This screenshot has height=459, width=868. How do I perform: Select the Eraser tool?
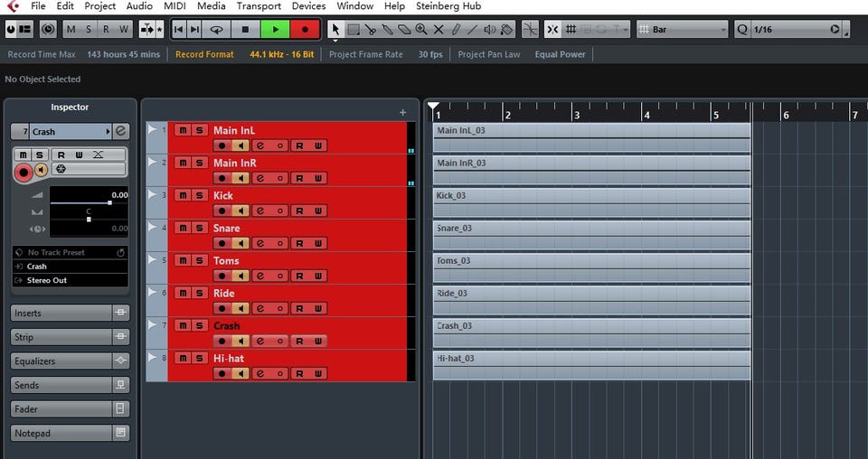click(405, 29)
